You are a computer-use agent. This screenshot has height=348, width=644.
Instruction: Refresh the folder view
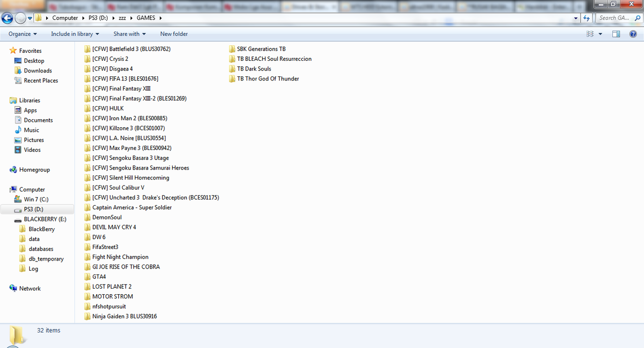[587, 18]
